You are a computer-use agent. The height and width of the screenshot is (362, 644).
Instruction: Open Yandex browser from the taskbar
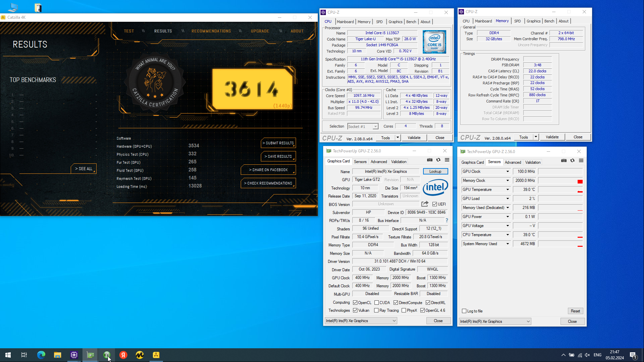[123, 355]
